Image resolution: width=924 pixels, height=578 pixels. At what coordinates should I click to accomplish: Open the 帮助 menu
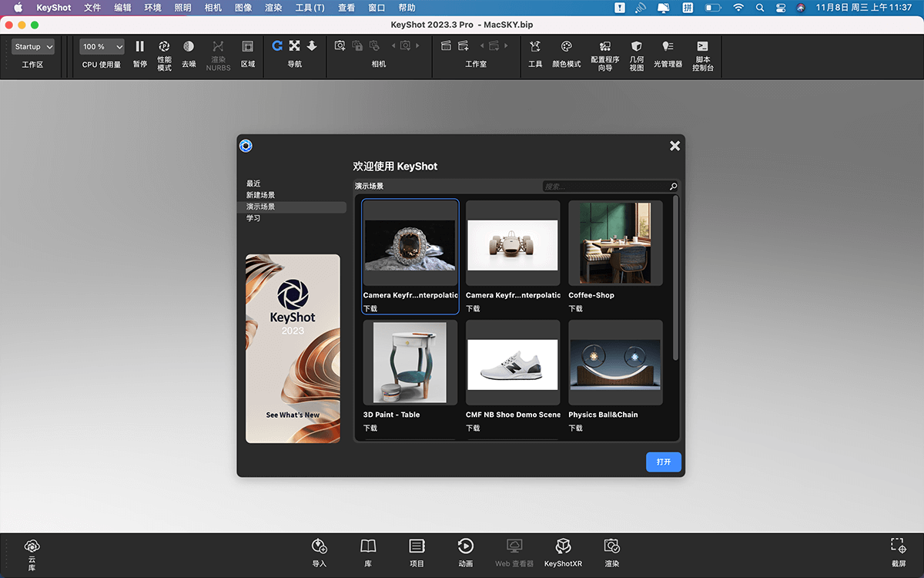[x=407, y=7]
